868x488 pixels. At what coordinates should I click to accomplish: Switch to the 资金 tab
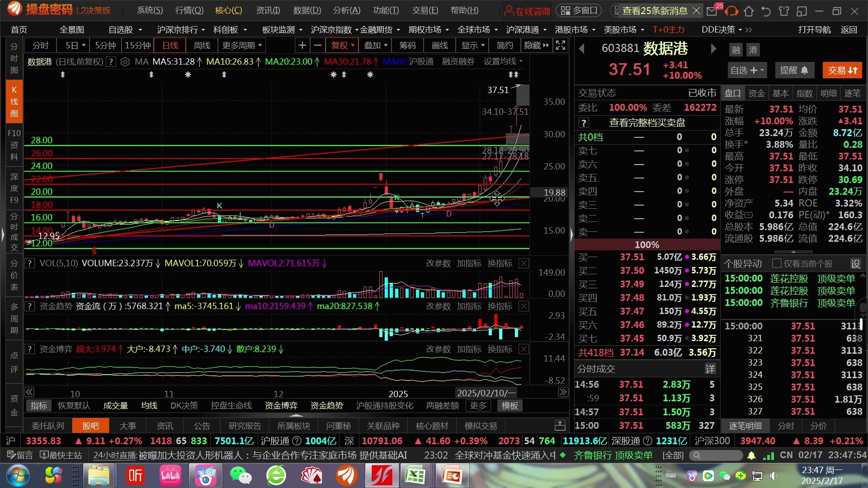(x=756, y=94)
